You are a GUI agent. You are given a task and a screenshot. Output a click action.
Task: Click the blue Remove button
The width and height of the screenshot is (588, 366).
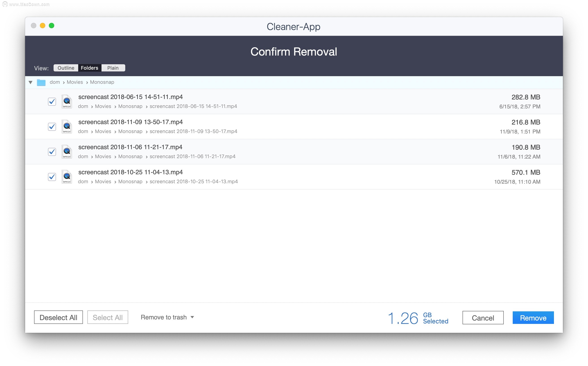(x=533, y=318)
